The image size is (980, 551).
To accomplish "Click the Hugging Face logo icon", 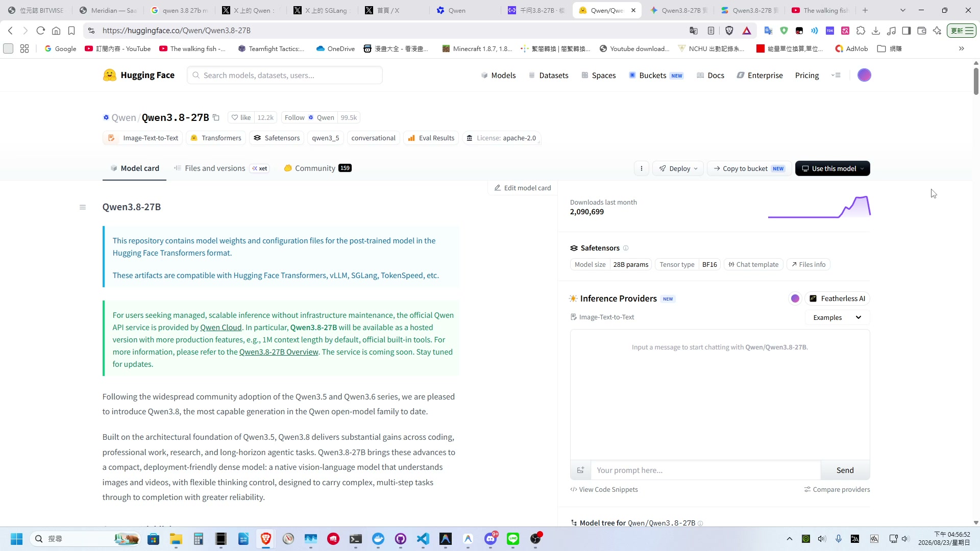I will [109, 75].
